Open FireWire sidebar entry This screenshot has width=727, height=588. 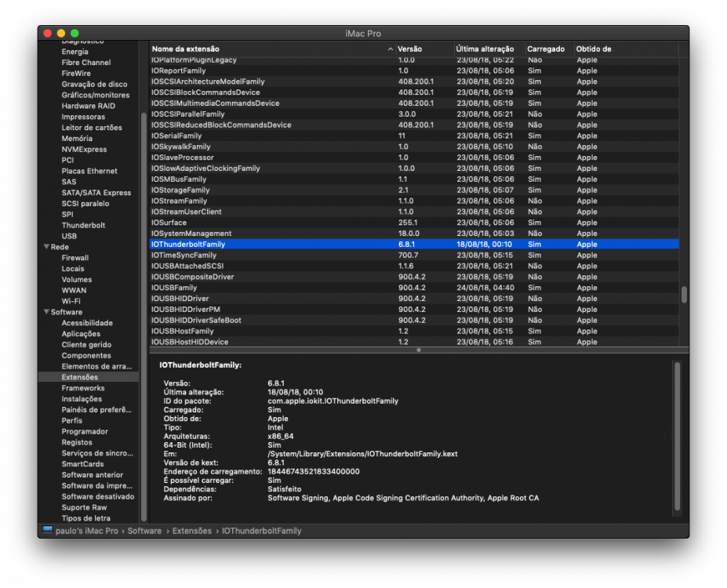[76, 73]
